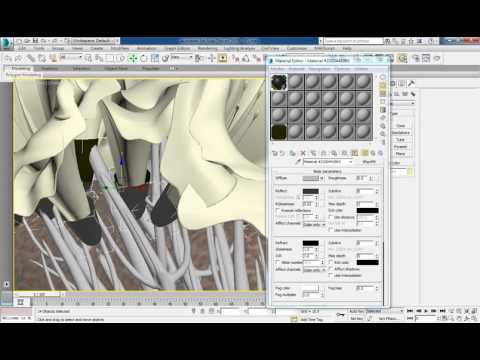The width and height of the screenshot is (480, 360).
Task: Switch to the Freeform ribbon tab
Action: 49,68
